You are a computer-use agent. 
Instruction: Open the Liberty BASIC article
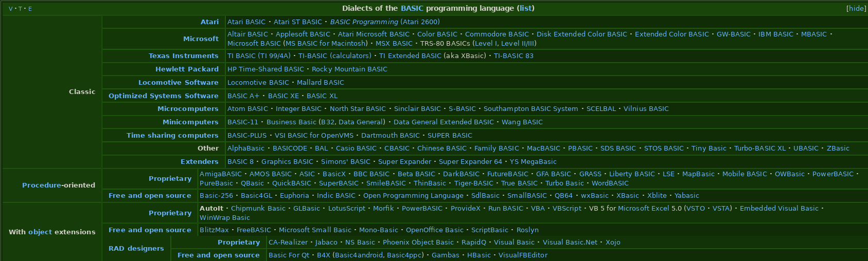click(x=632, y=174)
